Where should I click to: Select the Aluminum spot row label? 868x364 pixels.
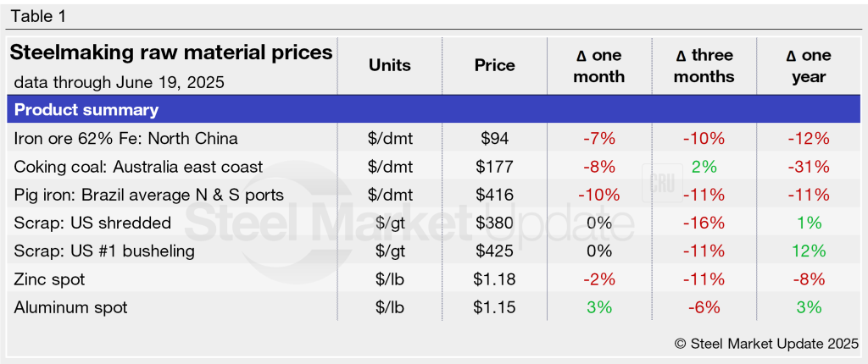[x=71, y=307]
